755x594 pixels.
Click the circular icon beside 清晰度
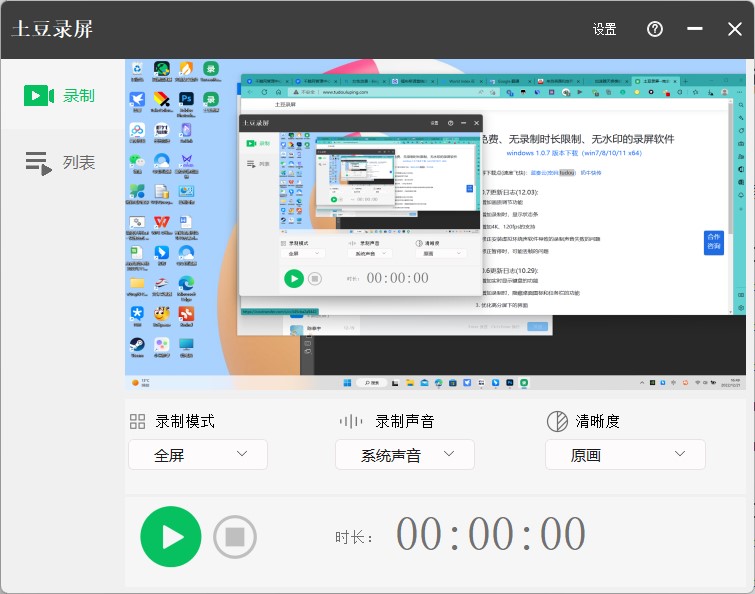tap(557, 421)
